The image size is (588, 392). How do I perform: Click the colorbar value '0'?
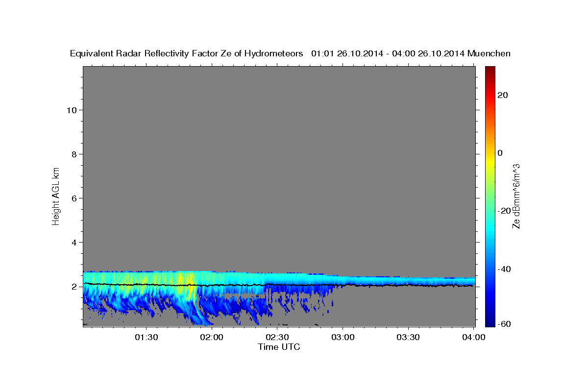pos(500,153)
